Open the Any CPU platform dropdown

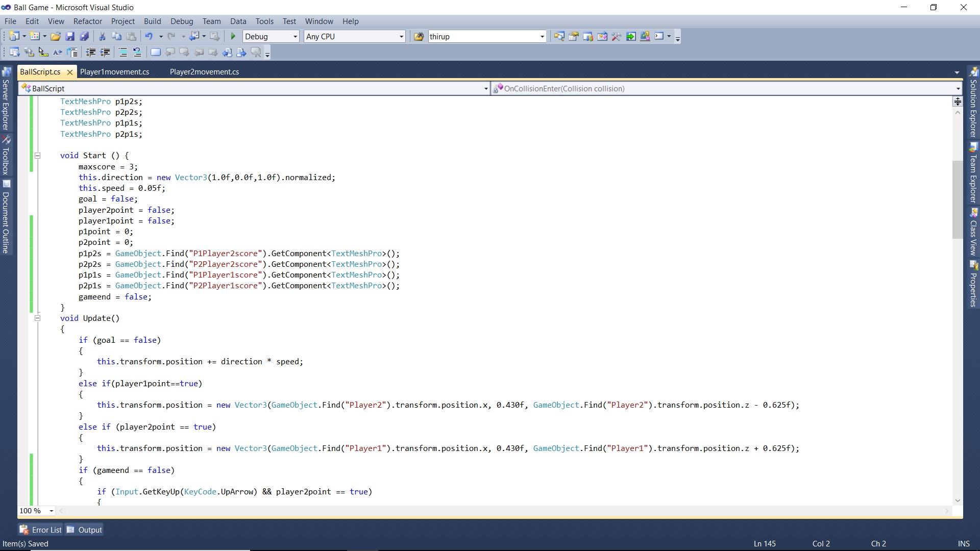(401, 37)
